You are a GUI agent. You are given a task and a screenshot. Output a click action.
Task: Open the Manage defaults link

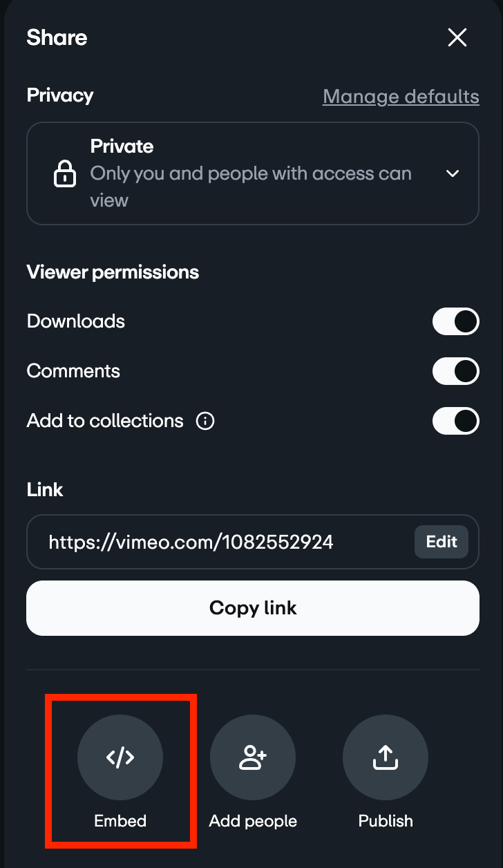pyautogui.click(x=401, y=96)
